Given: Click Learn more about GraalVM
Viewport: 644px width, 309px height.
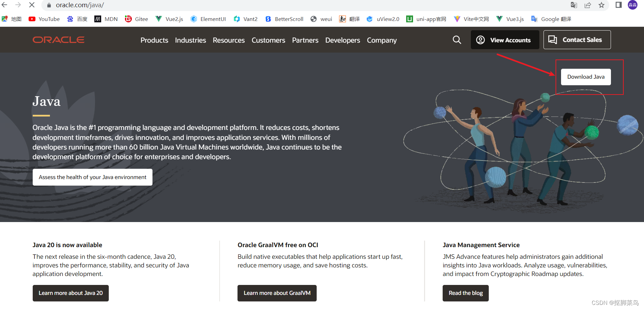Looking at the screenshot, I should pos(277,293).
